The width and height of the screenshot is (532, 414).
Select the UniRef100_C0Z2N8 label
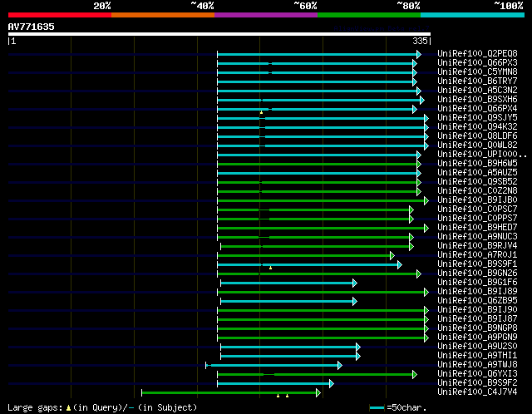[477, 191]
